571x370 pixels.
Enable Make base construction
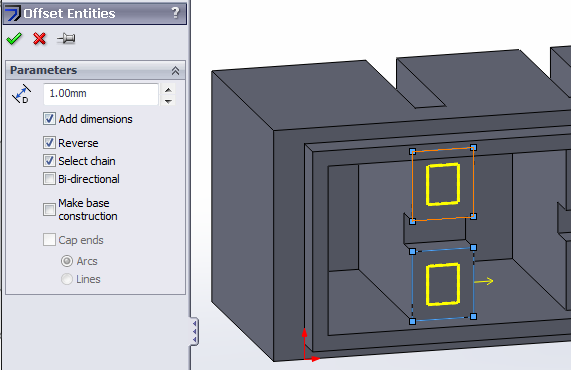(x=49, y=209)
